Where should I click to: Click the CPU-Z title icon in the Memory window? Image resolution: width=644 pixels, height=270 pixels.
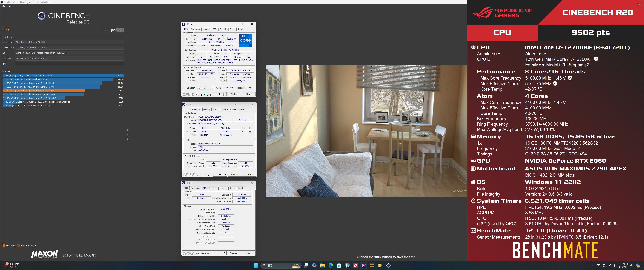pos(183,183)
